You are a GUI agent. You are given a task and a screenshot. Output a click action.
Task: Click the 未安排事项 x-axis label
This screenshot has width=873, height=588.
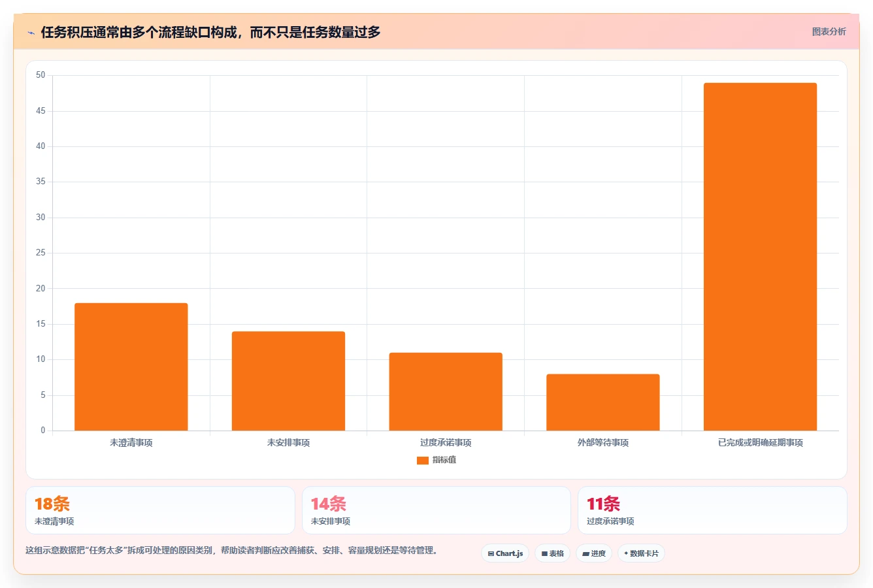[288, 443]
